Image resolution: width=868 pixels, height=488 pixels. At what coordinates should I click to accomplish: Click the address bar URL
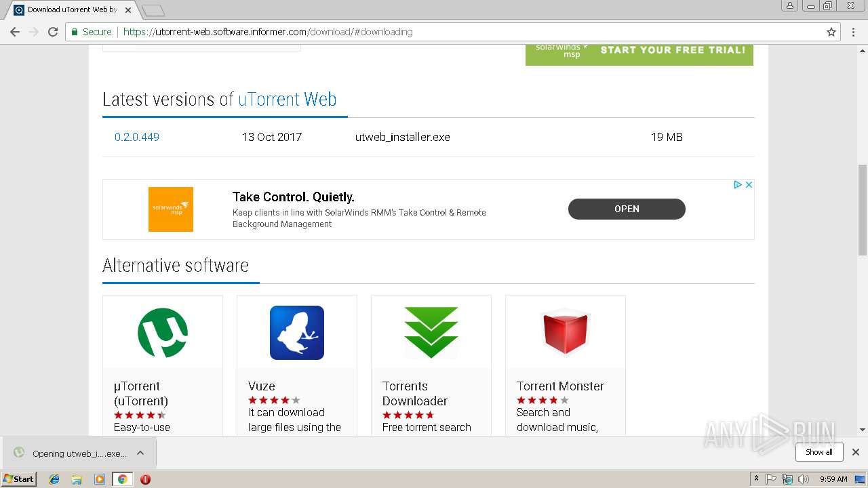point(267,32)
